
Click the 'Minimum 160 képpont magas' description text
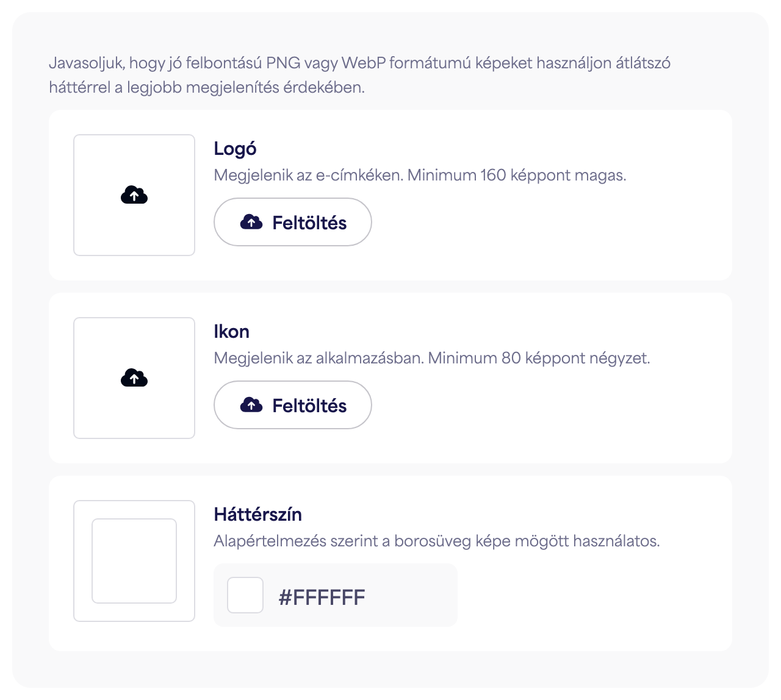tap(517, 176)
